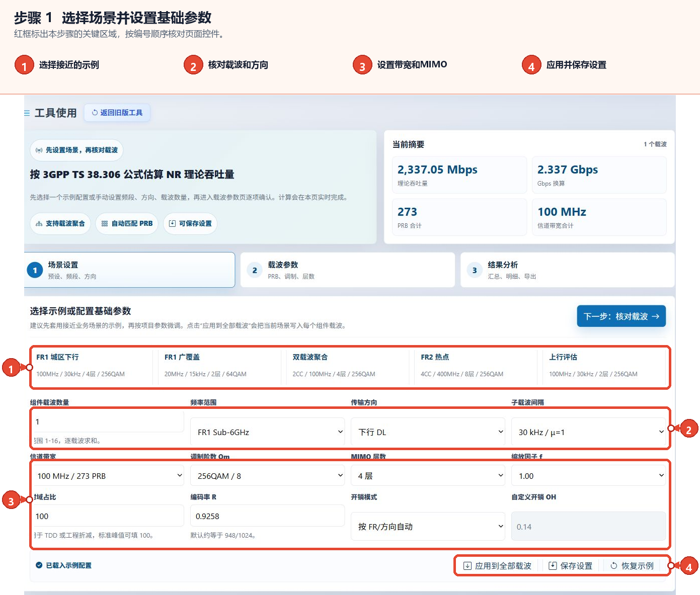Open the 传输方向 下行 DL dropdown

tap(428, 432)
